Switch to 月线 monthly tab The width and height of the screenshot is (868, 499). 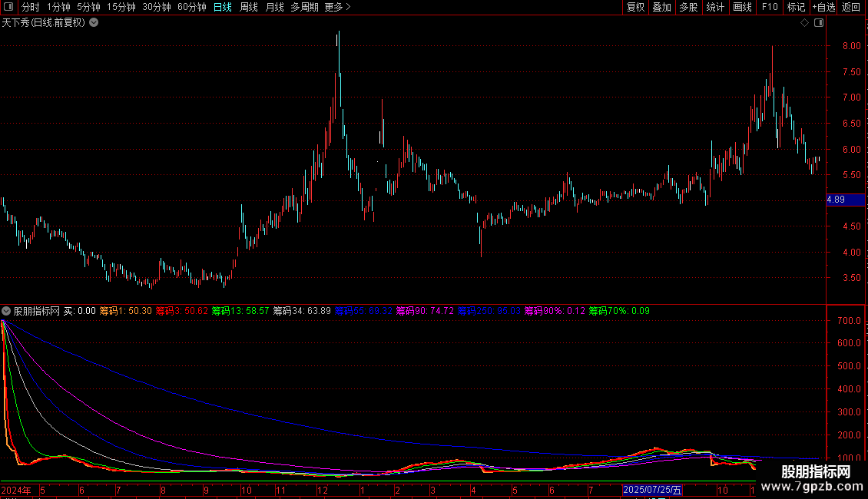(x=274, y=7)
